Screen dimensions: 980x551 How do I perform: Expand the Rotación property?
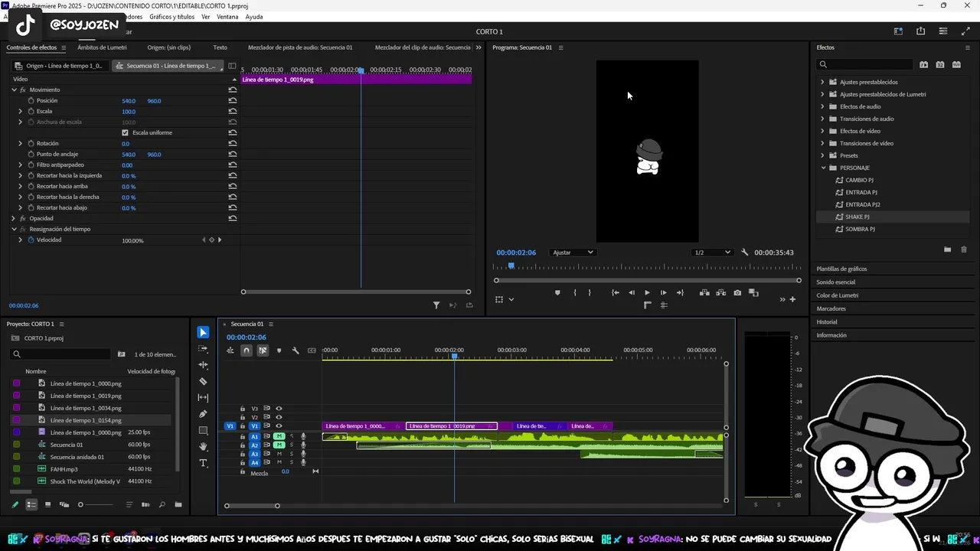tap(21, 143)
